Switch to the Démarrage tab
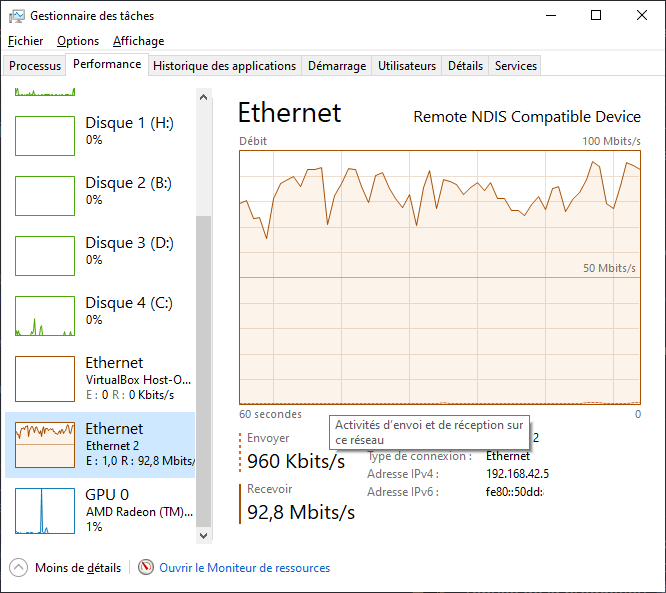 [x=337, y=66]
